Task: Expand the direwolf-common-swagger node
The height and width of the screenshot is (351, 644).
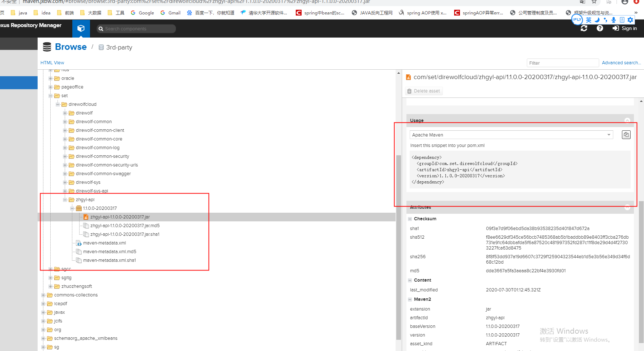Action: click(65, 174)
